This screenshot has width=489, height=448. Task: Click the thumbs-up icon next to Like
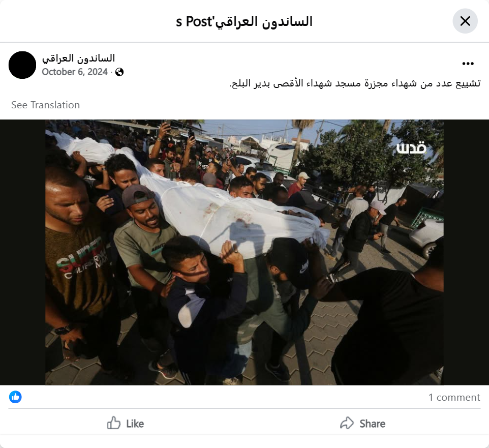[x=113, y=423]
